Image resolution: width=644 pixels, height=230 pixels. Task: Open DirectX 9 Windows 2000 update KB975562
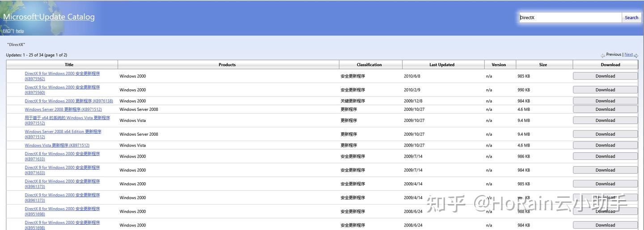click(62, 76)
